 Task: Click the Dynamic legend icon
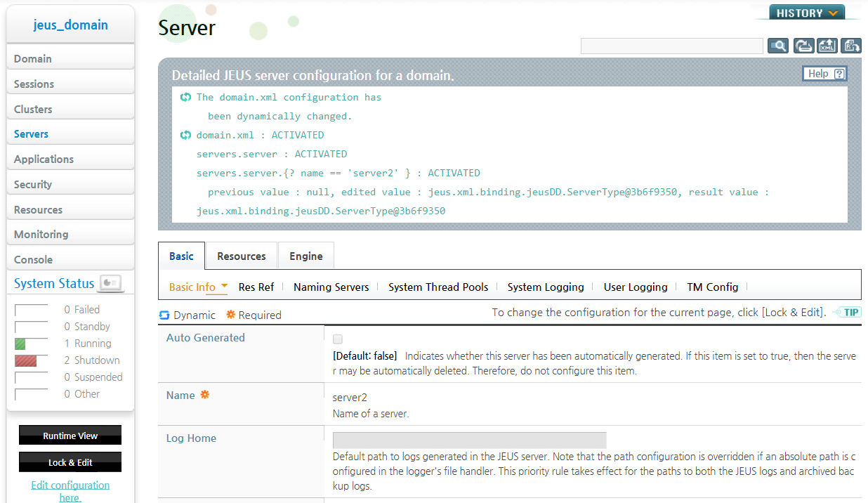[x=164, y=315]
